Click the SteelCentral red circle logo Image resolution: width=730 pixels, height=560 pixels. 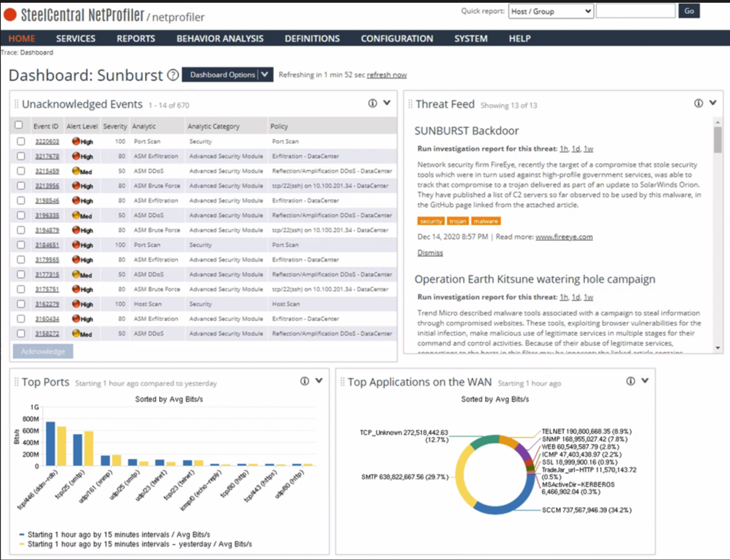pos(10,15)
